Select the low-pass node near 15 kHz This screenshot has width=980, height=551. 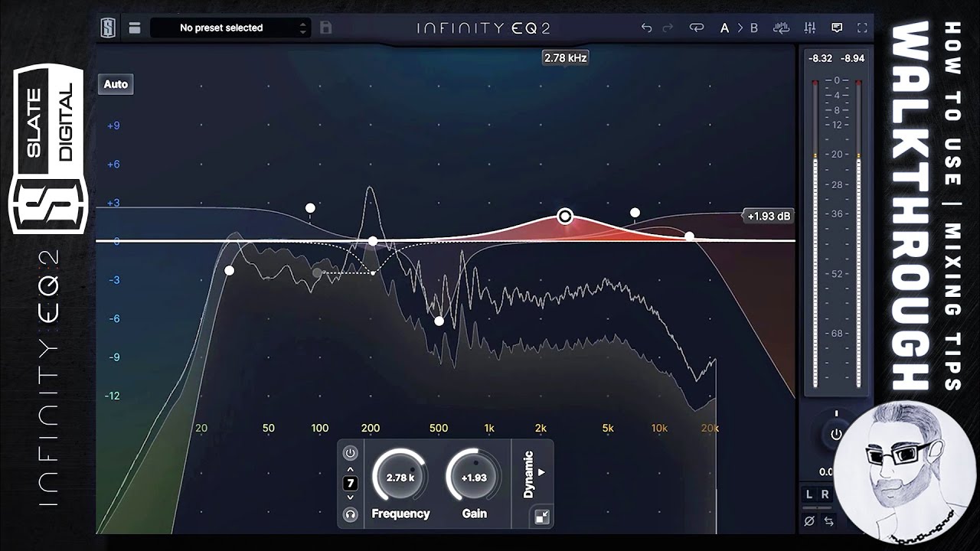[689, 236]
